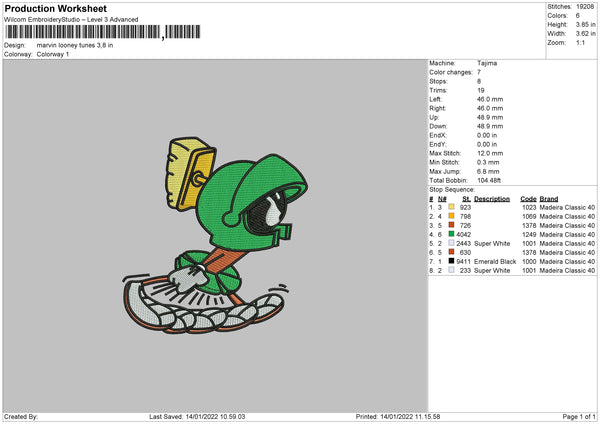Click the "Page 1 of 1" footer text
This screenshot has width=600, height=424.
(579, 417)
